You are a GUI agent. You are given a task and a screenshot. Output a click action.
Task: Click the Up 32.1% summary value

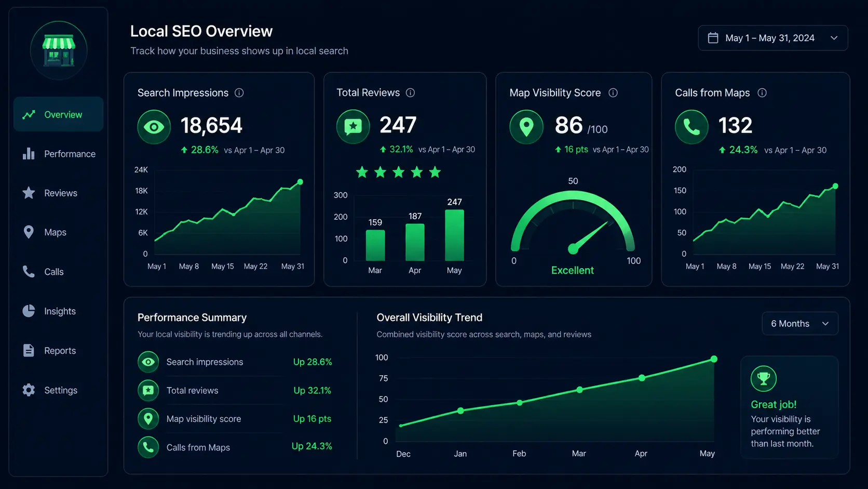coord(312,390)
